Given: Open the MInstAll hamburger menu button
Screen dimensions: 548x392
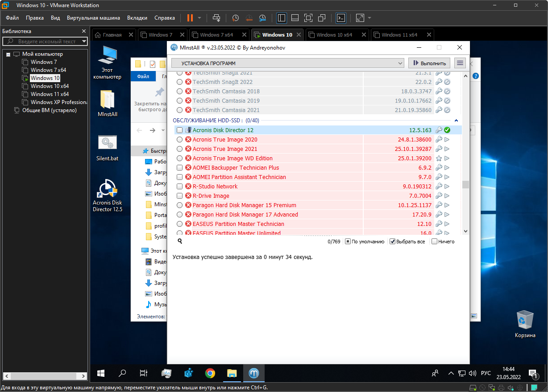Looking at the screenshot, I should (460, 63).
